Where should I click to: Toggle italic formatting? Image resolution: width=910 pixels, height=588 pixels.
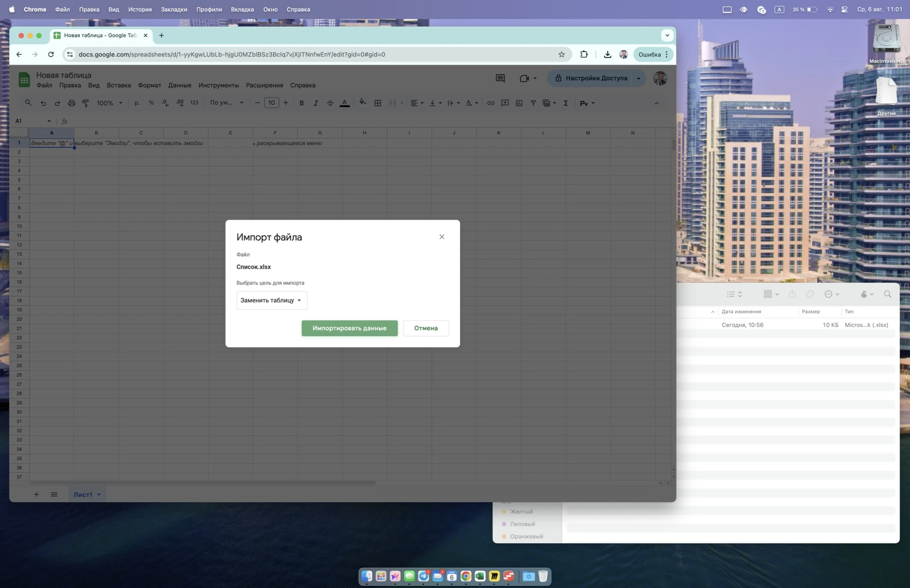click(x=316, y=103)
